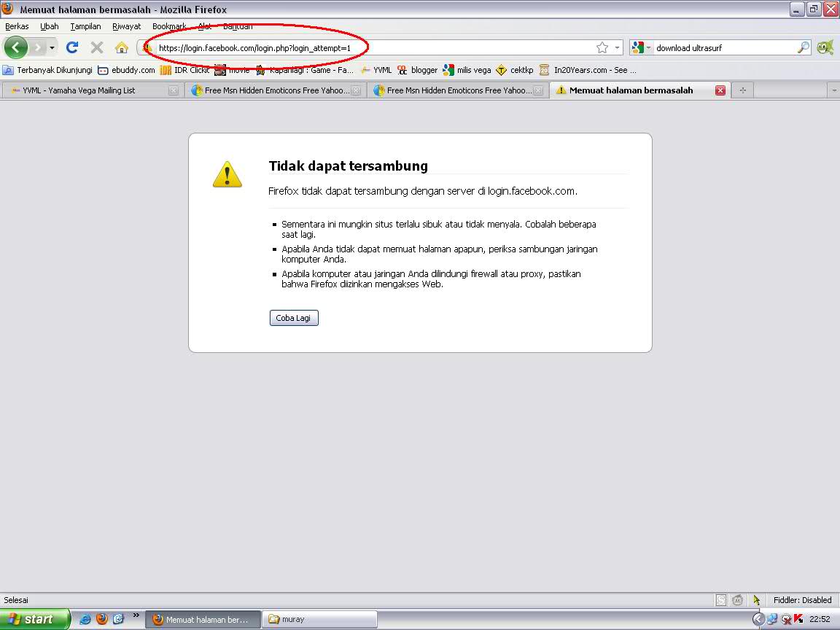Open the cektkp bookmark
The image size is (840, 630).
[515, 70]
